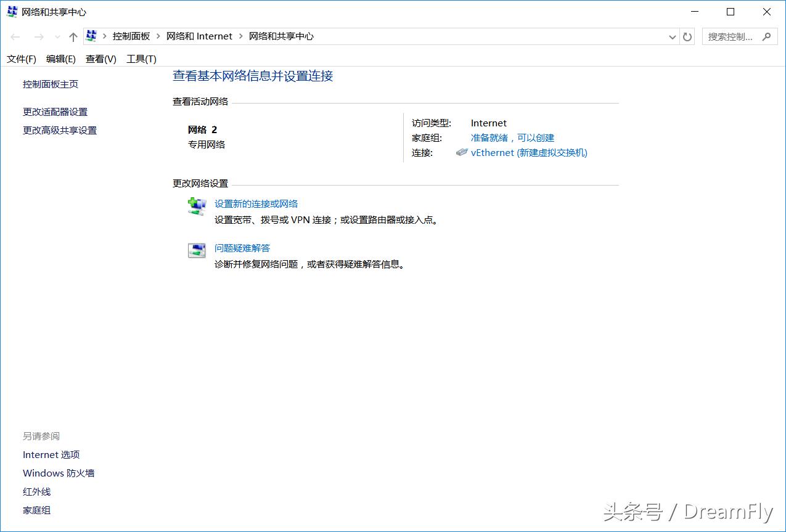Click the icon next to 设置新的连接或网络
The height and width of the screenshot is (532, 786).
pos(196,206)
